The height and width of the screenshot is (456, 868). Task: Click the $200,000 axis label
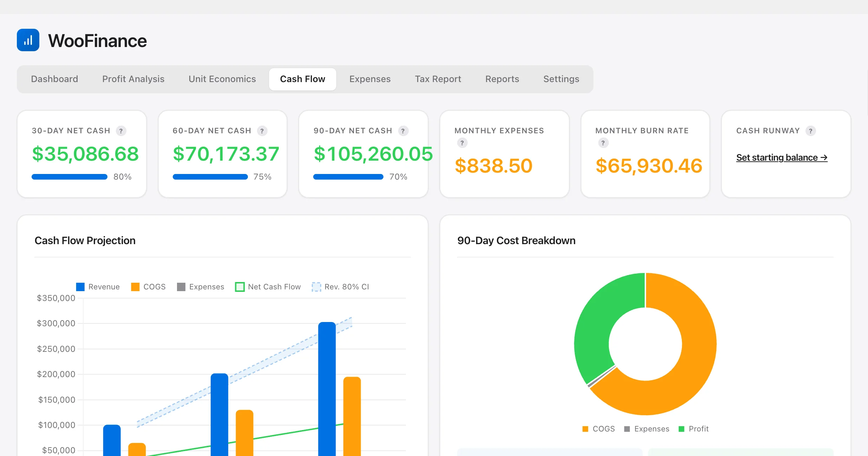(56, 374)
